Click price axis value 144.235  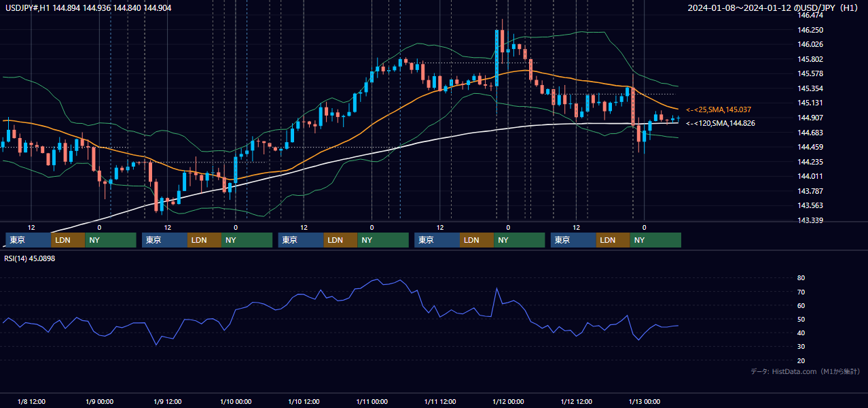click(x=811, y=162)
